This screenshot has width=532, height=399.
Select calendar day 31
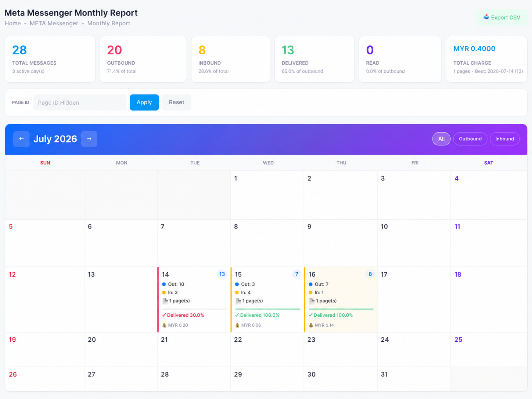tap(414, 379)
